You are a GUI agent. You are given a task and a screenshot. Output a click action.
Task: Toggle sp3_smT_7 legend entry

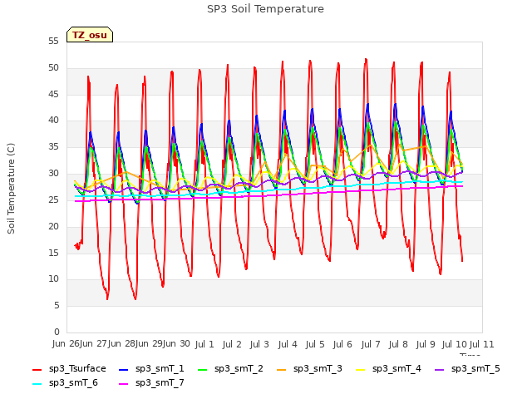click(x=151, y=382)
